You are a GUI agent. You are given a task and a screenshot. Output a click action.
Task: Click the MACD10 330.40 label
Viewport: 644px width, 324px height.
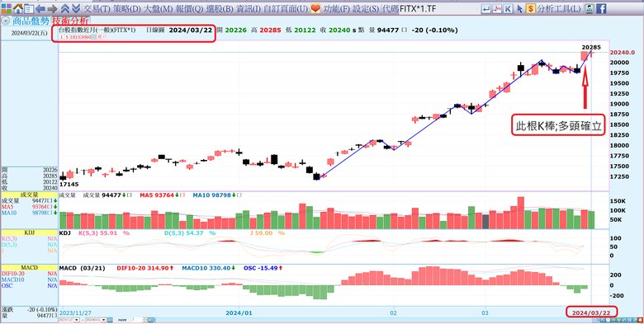click(206, 268)
